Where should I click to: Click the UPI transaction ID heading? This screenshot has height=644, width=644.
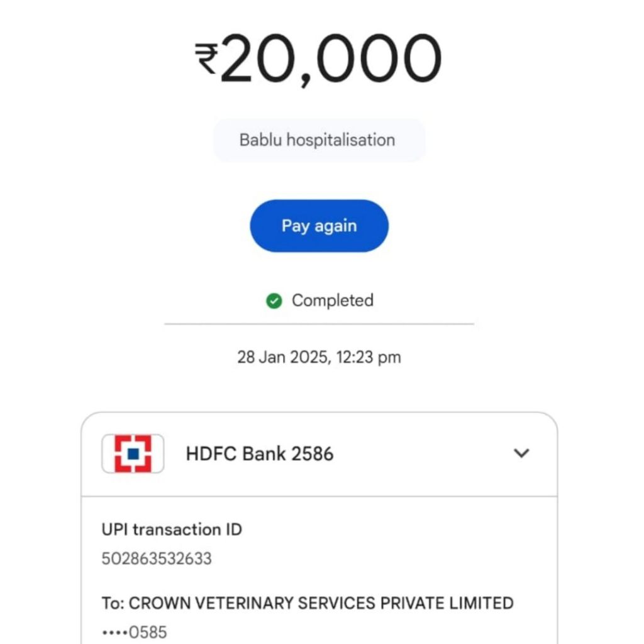(x=172, y=530)
